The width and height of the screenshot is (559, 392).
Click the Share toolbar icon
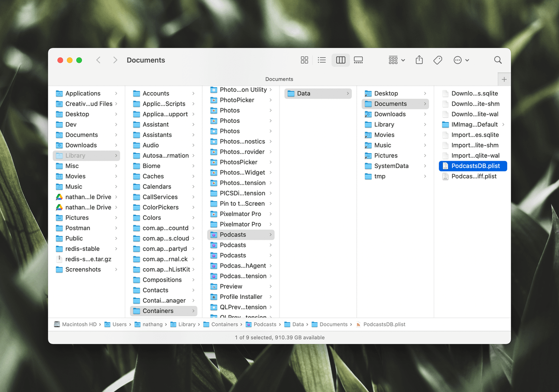point(419,60)
